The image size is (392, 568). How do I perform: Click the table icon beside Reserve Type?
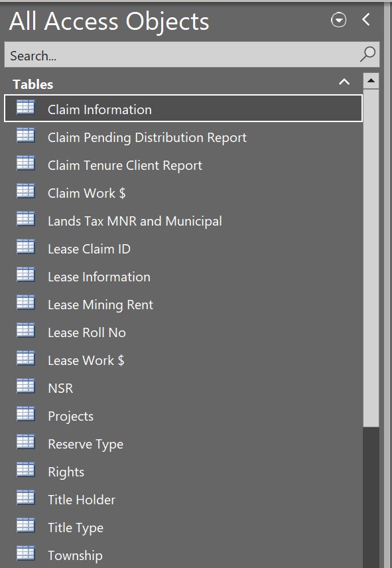(x=25, y=443)
